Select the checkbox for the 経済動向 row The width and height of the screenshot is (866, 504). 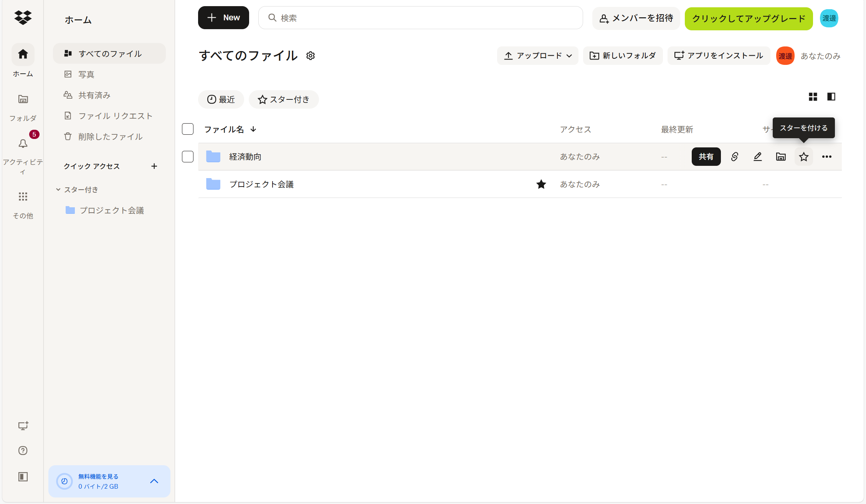click(188, 157)
